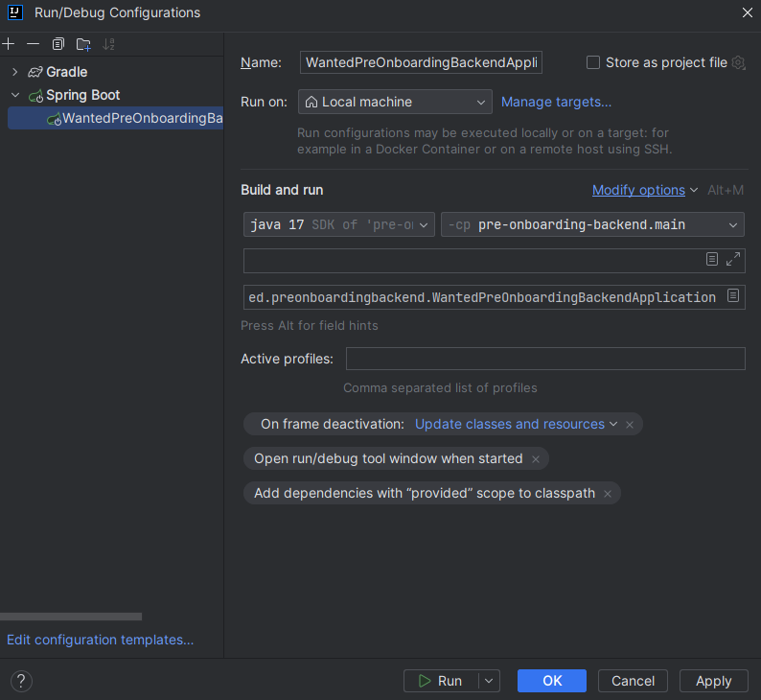The image size is (761, 700).
Task: Remove Open run/debug tool window option
Action: coord(536,459)
